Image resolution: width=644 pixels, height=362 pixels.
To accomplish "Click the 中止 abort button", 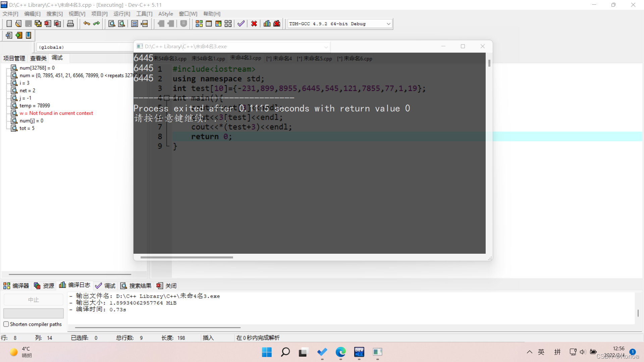I will coord(34,300).
